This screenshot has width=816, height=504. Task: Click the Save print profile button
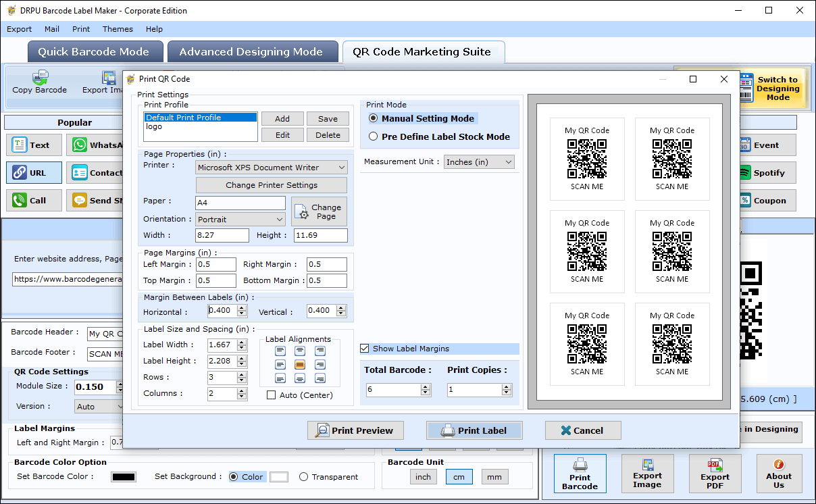[328, 118]
